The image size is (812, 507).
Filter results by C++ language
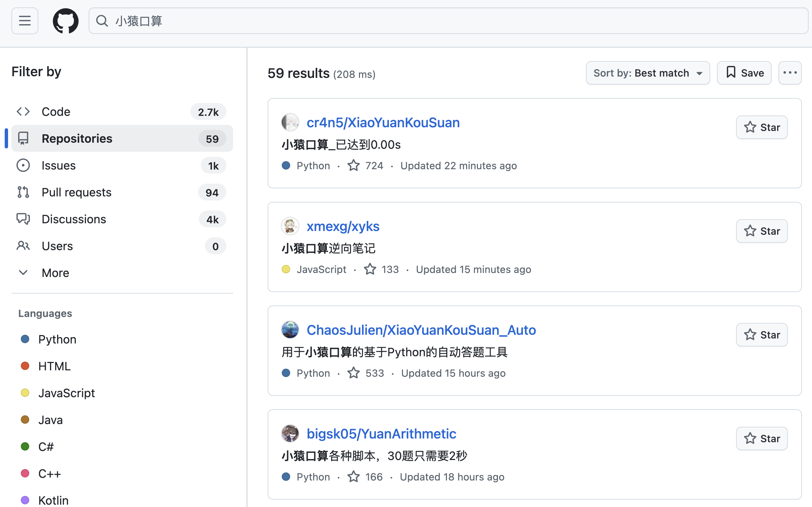click(49, 473)
